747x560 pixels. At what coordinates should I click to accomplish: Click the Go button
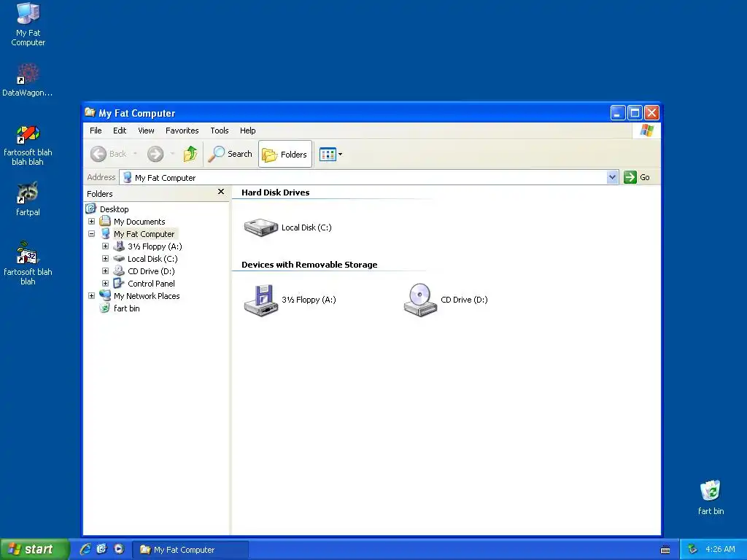tap(637, 177)
